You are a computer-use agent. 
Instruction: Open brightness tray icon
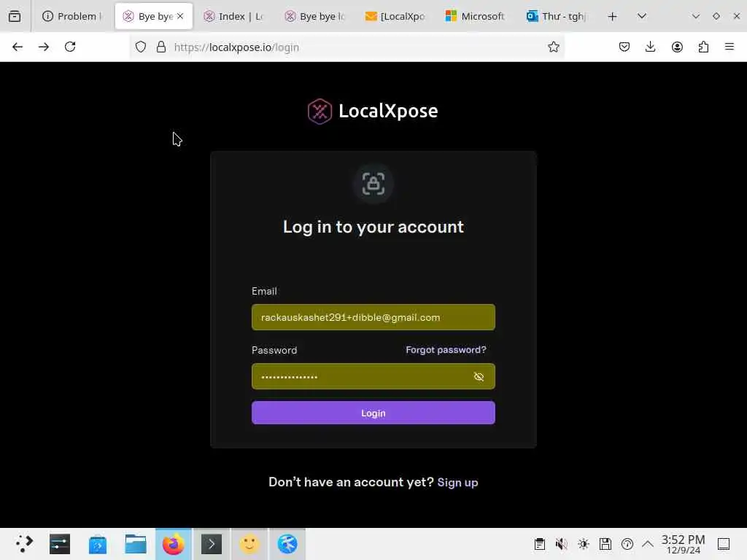(x=583, y=544)
